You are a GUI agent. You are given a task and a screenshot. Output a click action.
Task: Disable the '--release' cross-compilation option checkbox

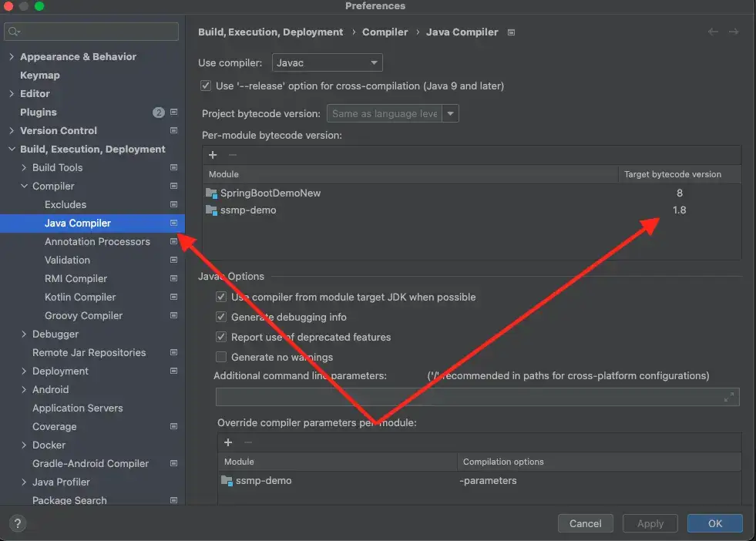[206, 86]
